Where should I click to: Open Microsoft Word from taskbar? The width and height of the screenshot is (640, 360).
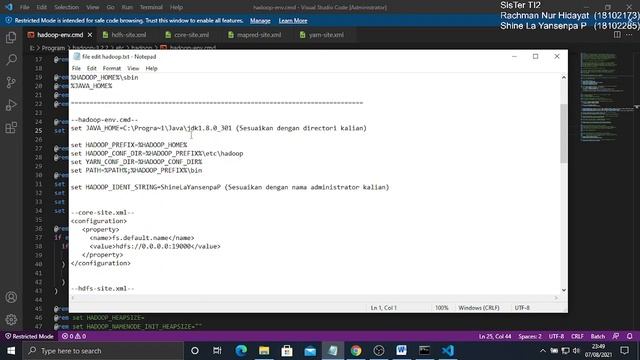click(402, 351)
